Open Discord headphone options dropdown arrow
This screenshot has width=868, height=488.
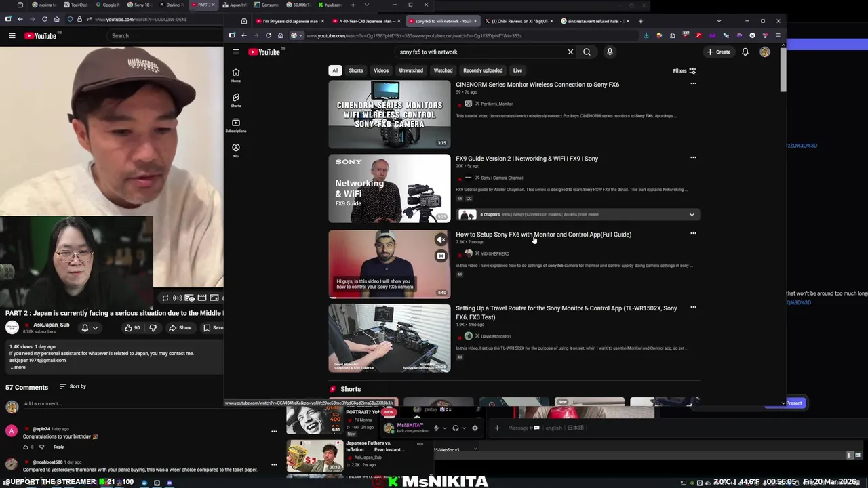click(463, 428)
